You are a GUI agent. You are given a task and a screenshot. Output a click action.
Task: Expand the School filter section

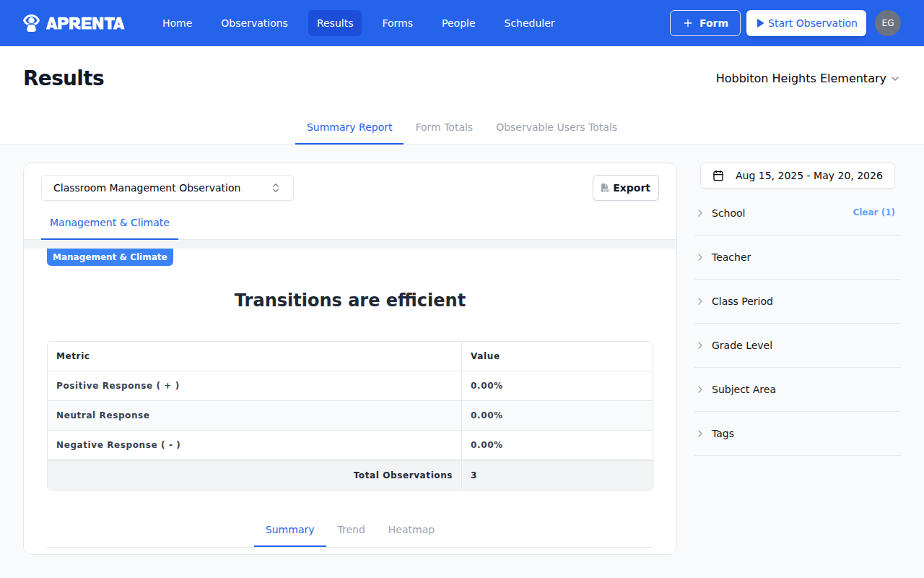pyautogui.click(x=699, y=213)
